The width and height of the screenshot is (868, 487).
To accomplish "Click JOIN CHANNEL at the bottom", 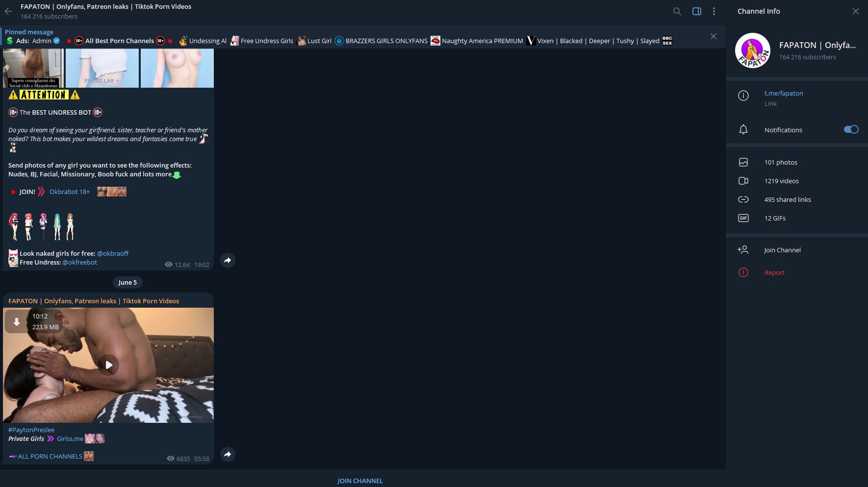I will click(360, 481).
